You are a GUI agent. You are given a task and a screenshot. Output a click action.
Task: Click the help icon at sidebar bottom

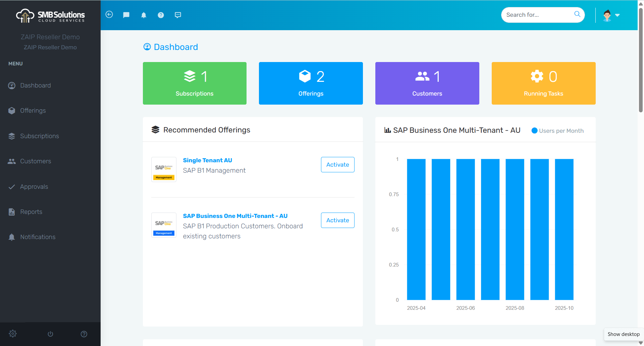pos(84,334)
